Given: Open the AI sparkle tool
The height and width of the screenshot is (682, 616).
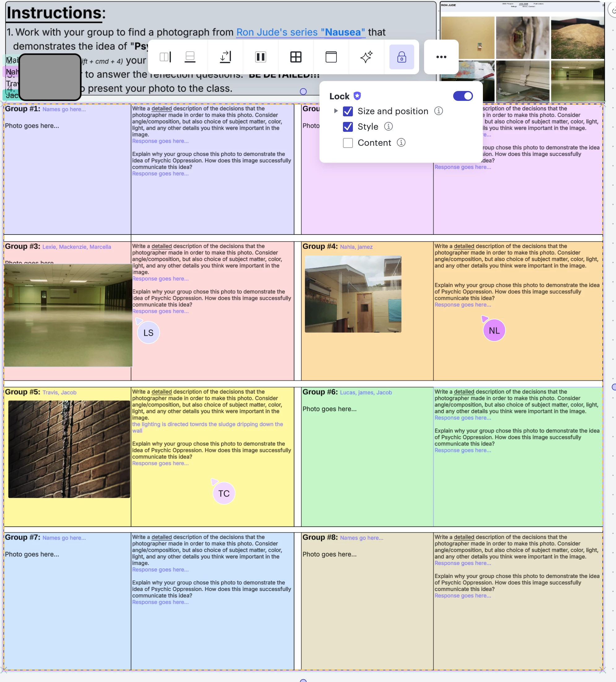Looking at the screenshot, I should [366, 57].
